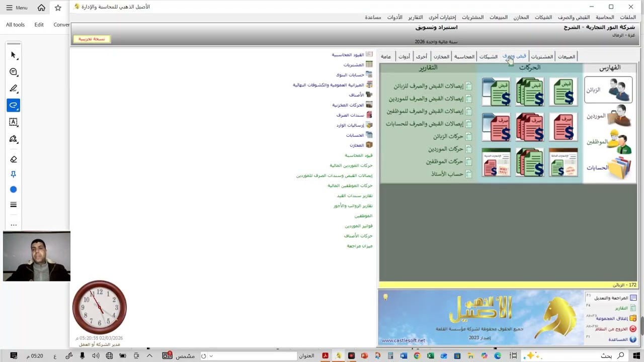Open the مساعدة menu in menu bar
The image size is (644, 362).
[x=373, y=17]
